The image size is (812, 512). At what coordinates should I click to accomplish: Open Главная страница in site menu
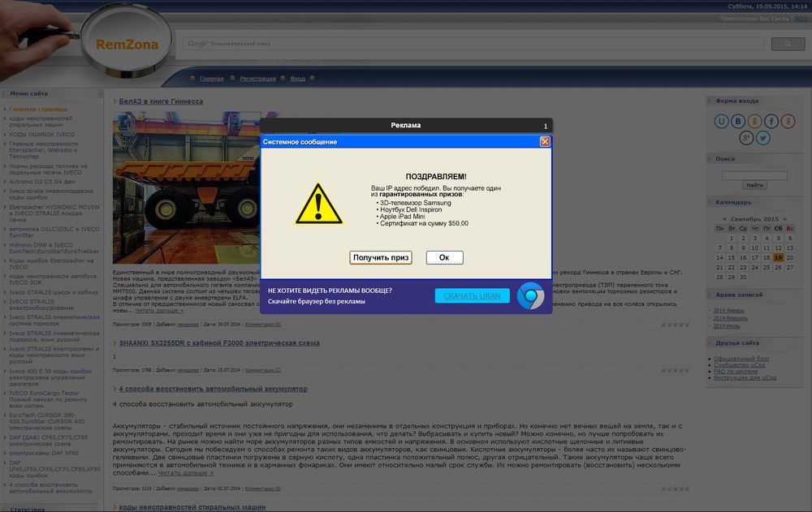[38, 110]
